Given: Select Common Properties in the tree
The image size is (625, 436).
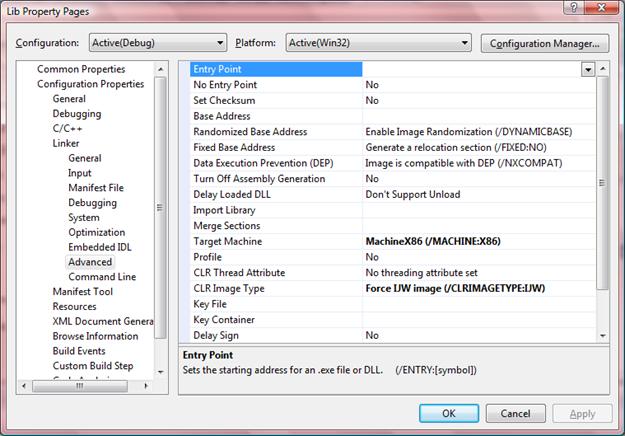Looking at the screenshot, I should (x=81, y=69).
